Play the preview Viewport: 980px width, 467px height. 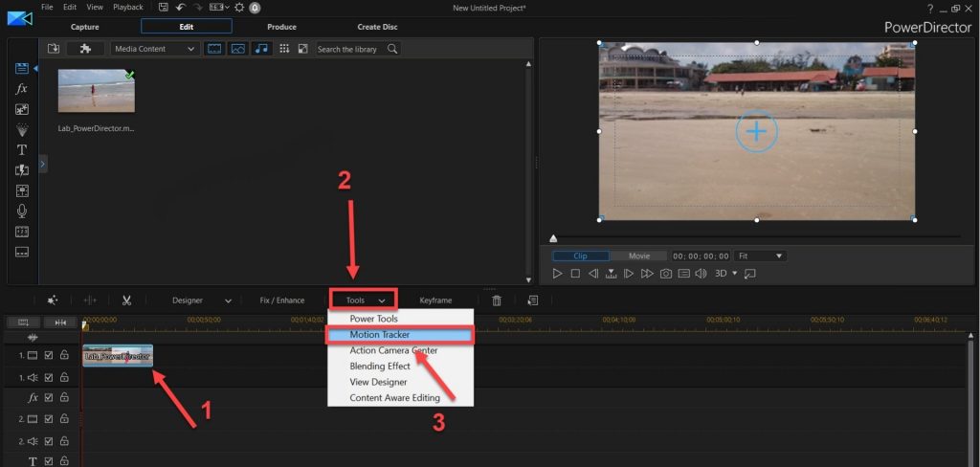click(558, 274)
